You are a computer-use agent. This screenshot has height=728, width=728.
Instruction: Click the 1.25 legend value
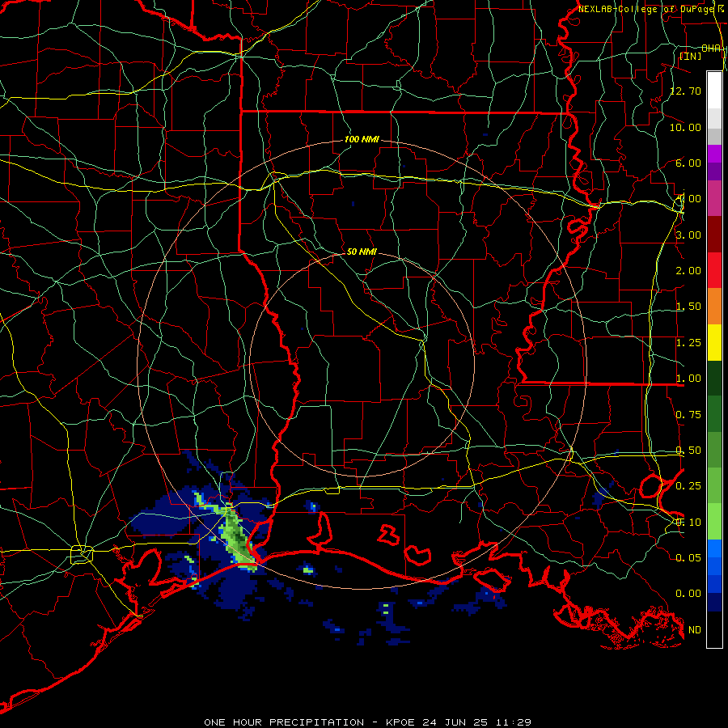point(688,343)
